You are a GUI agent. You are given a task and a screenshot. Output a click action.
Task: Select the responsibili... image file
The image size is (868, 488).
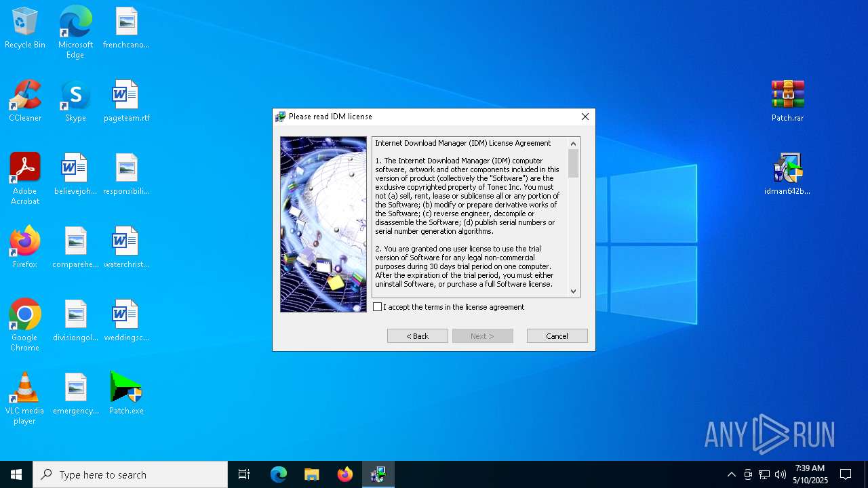click(x=126, y=175)
